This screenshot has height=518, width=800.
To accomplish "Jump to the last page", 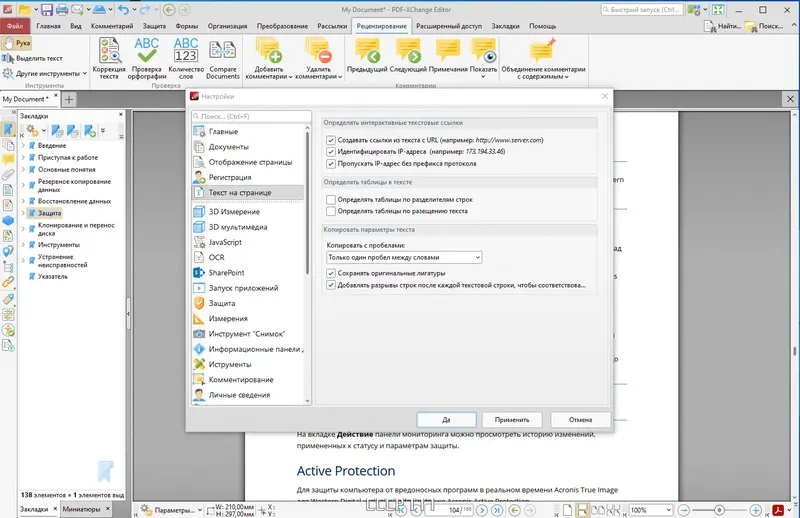I will [x=496, y=510].
